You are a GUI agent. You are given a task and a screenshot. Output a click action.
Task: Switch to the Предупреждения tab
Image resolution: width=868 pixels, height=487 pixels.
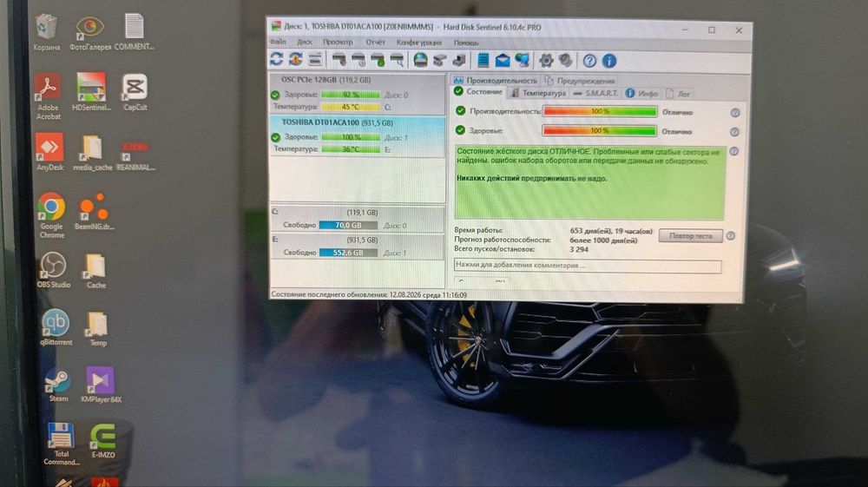[580, 81]
